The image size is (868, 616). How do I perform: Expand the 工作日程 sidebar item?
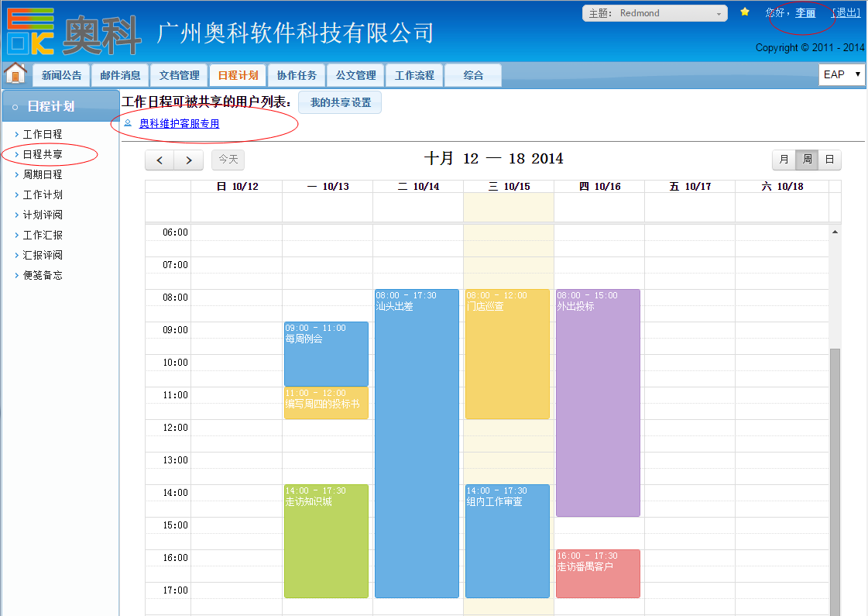(x=42, y=135)
